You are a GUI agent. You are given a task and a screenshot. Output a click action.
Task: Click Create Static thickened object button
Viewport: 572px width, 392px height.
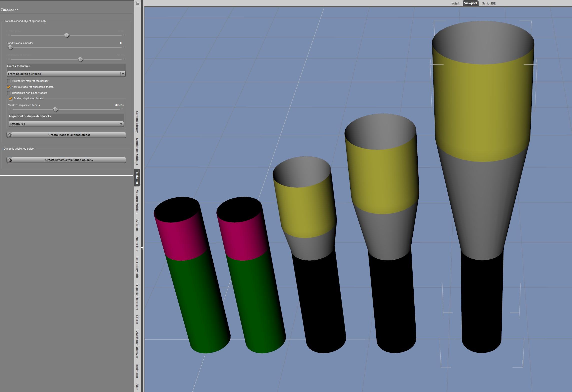69,135
